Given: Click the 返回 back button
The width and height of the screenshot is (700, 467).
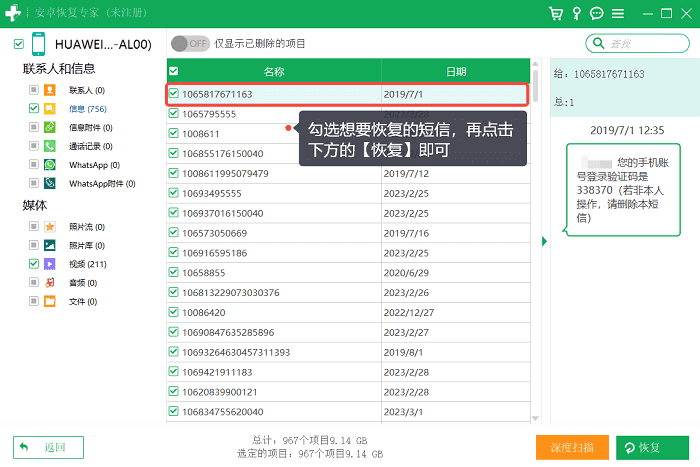Looking at the screenshot, I should click(48, 447).
